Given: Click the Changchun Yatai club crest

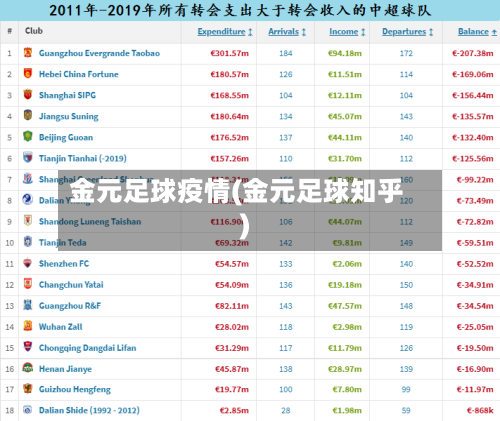Looking at the screenshot, I should (x=28, y=284).
